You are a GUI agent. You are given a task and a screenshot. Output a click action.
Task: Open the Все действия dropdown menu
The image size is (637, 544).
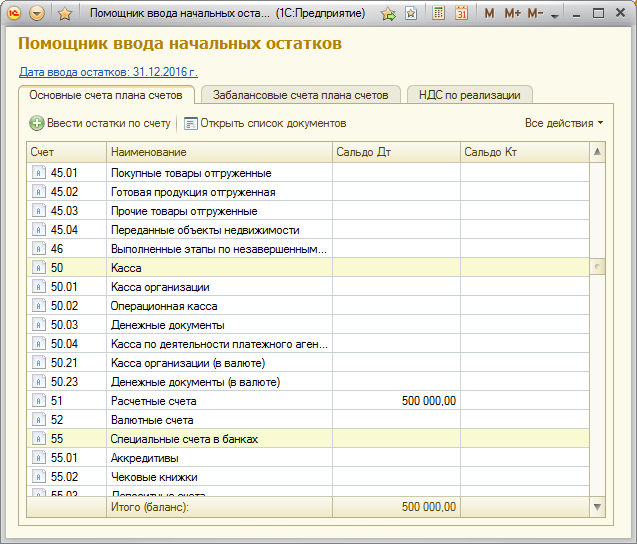(x=563, y=123)
